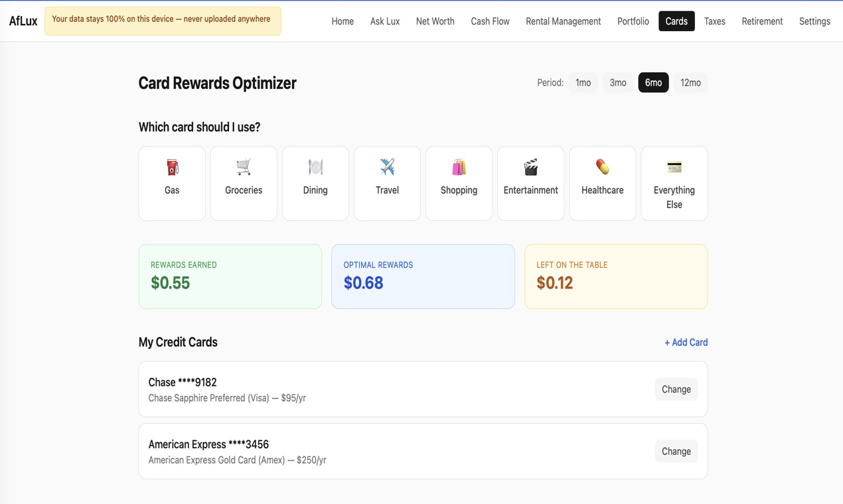Click the gas pump icon

[172, 167]
